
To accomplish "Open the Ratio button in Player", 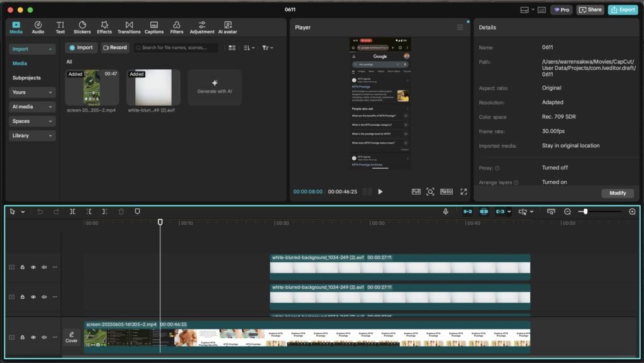I will point(447,192).
